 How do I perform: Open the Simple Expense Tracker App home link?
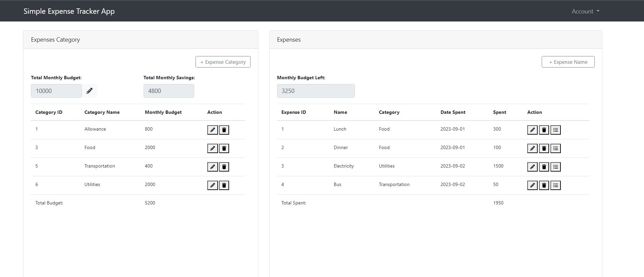(x=69, y=11)
